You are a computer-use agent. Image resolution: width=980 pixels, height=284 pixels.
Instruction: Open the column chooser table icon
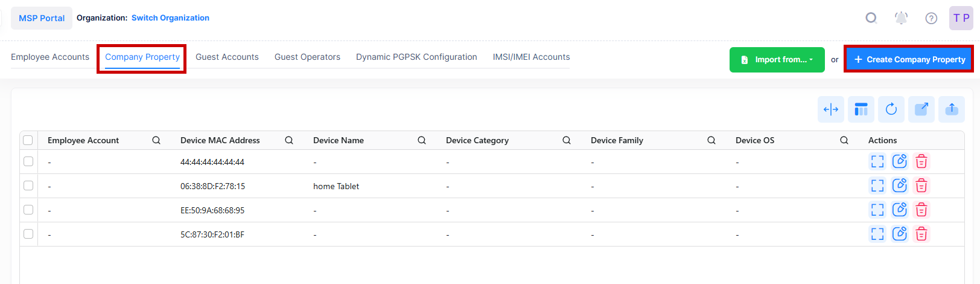[861, 109]
